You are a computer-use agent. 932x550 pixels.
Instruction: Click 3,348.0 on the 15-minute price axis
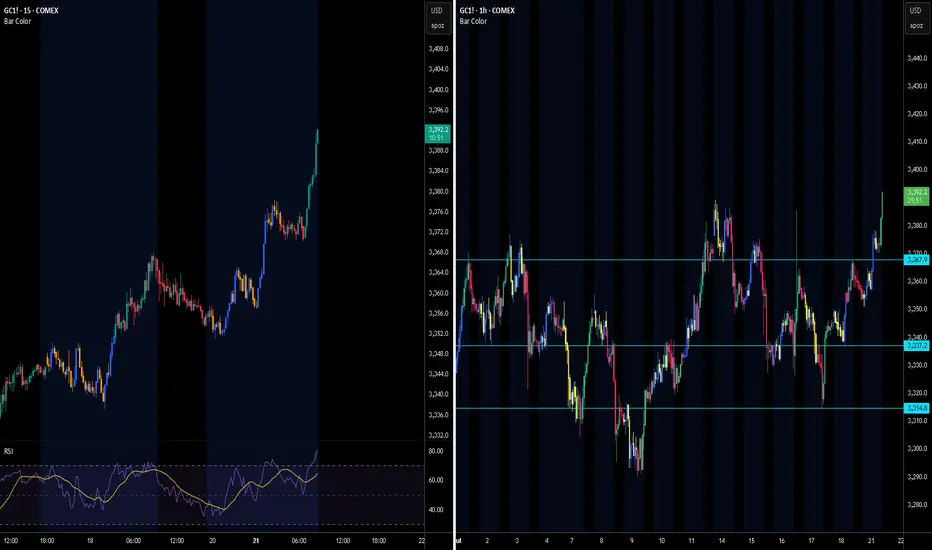click(439, 354)
